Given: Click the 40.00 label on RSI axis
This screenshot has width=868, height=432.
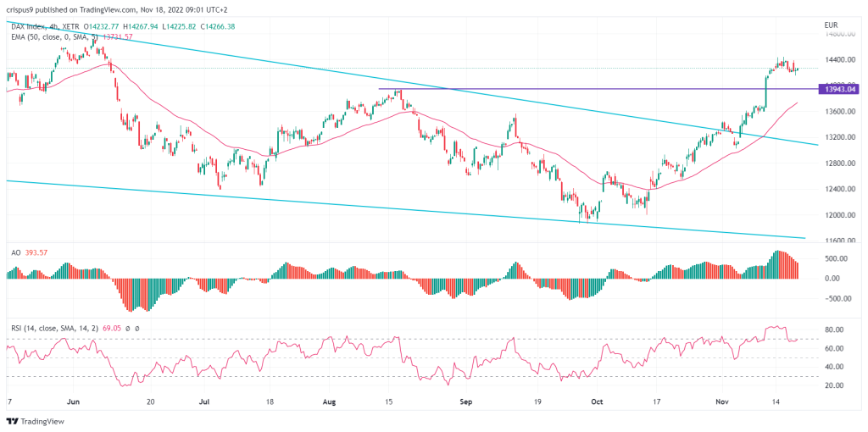Looking at the screenshot, I should [834, 367].
